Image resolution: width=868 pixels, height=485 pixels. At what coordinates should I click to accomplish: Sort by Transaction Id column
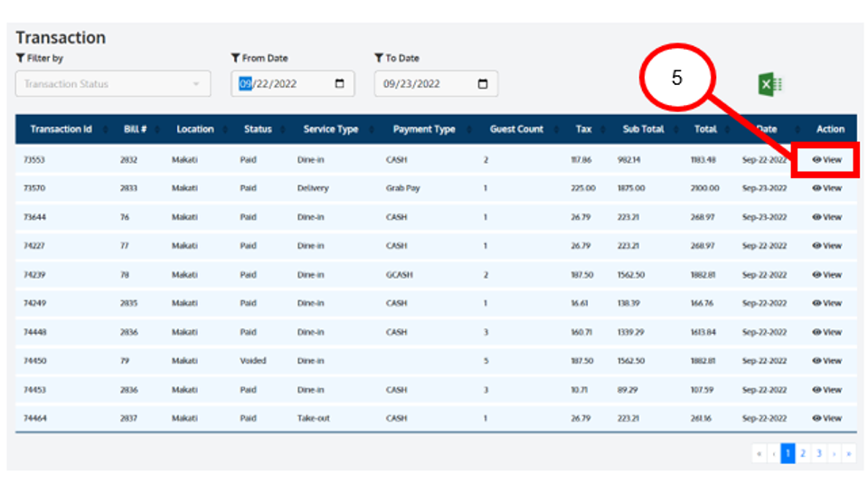click(61, 129)
